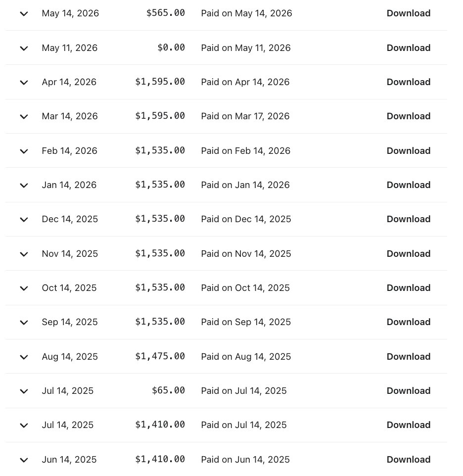Click the Paid on Dec 14, 2025 status

tap(246, 219)
